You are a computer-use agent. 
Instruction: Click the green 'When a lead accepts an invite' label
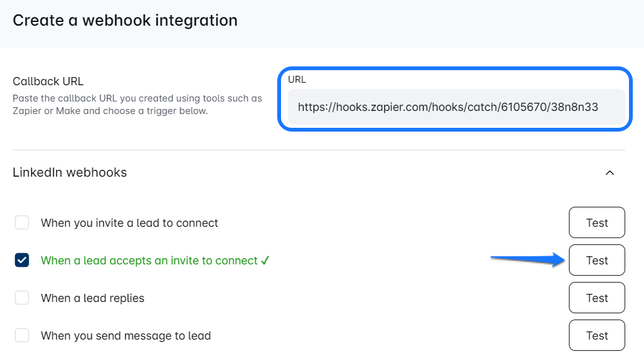pos(149,261)
